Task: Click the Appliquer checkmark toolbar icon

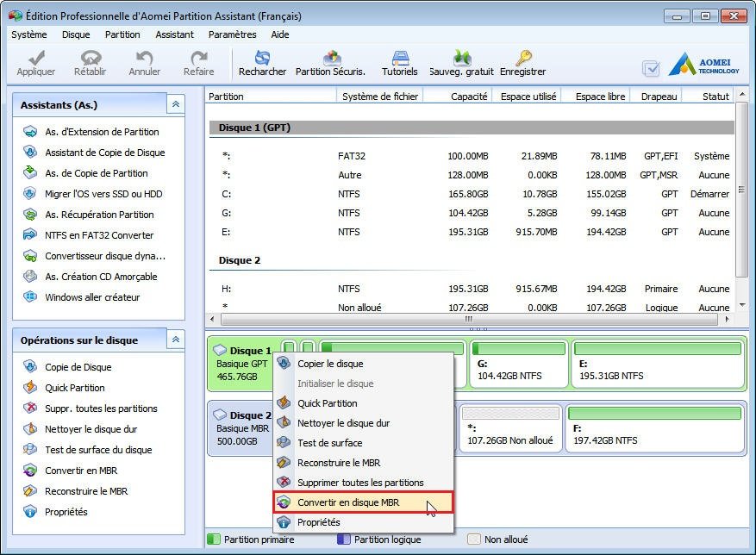Action: 36,59
